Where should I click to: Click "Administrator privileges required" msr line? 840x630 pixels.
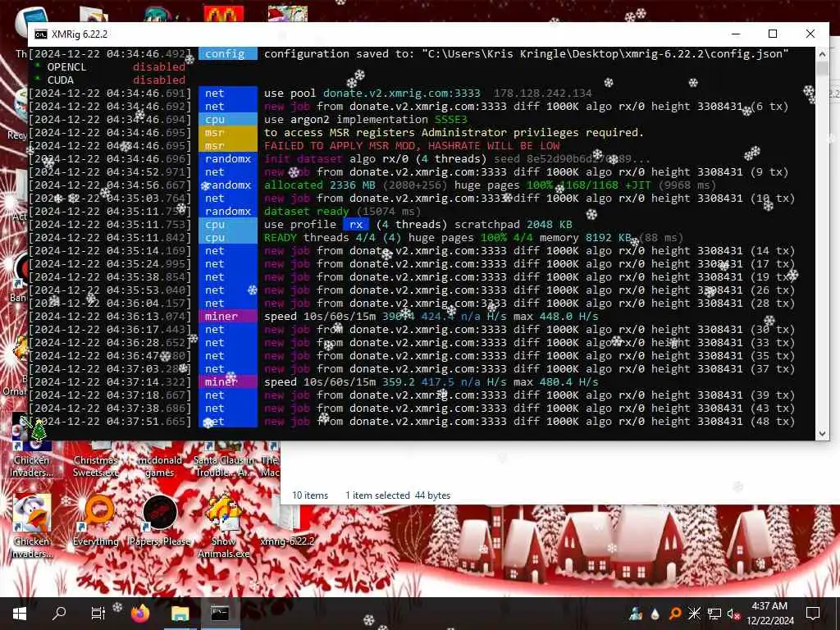(336, 132)
